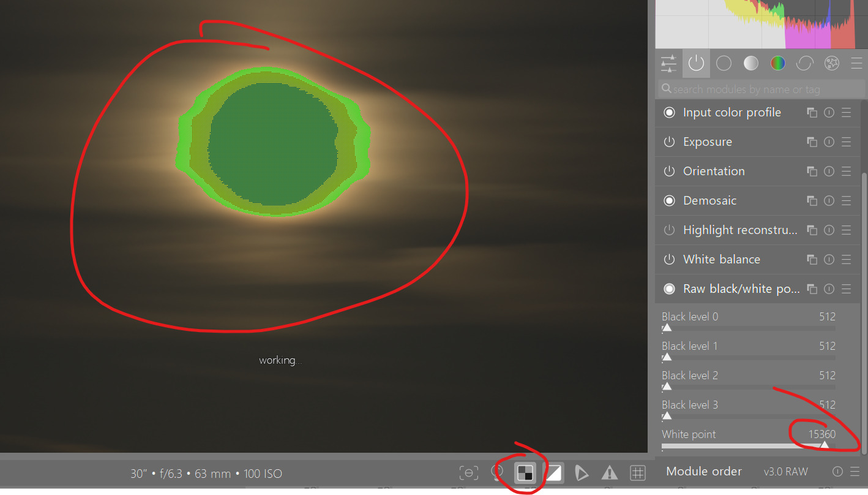The image size is (868, 495).
Task: Disable the Input color profile module
Action: (x=670, y=113)
